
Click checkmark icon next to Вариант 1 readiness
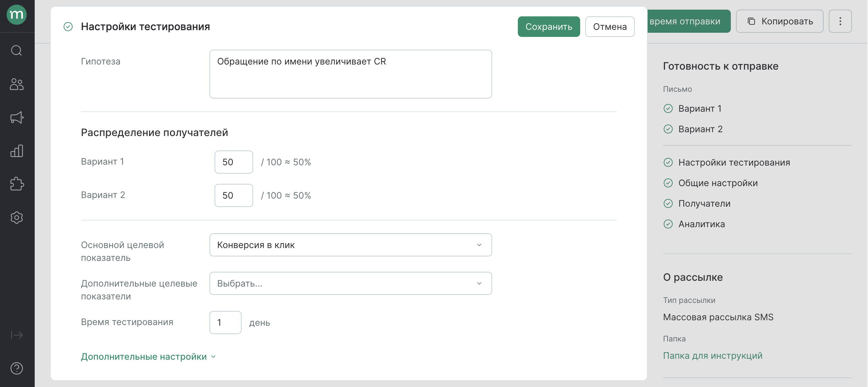tap(668, 108)
